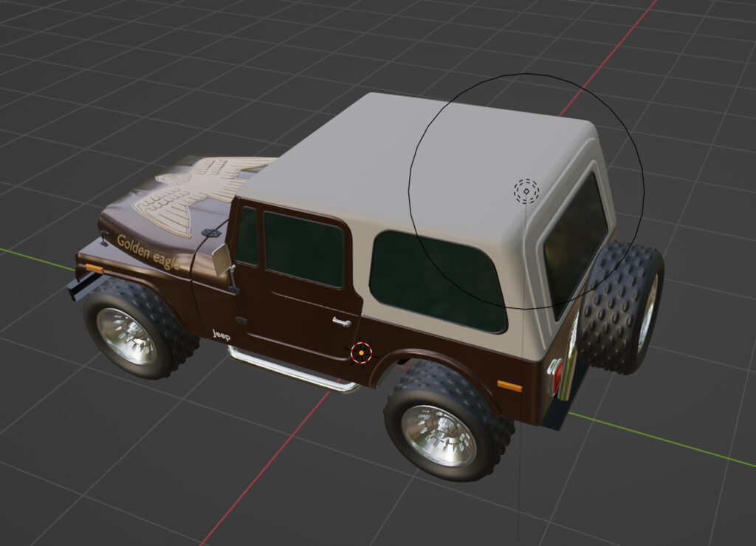Select the orange front turn signal
Image resolution: width=756 pixels, height=546 pixels.
tap(94, 269)
